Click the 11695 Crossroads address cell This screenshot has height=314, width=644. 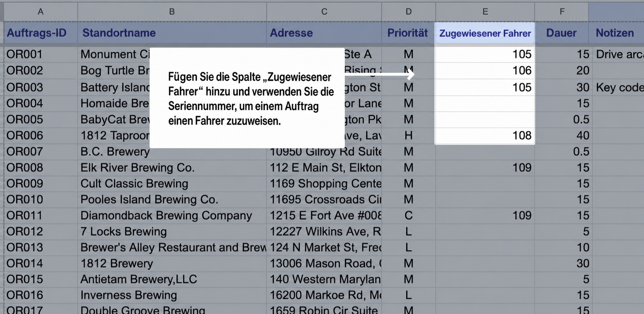[324, 199]
